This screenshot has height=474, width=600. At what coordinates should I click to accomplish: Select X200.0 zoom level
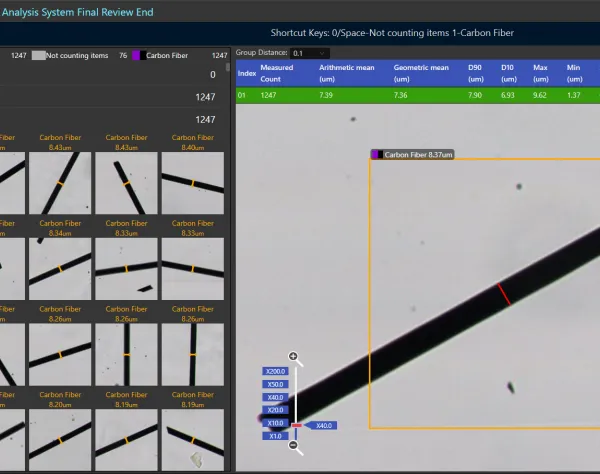(x=275, y=371)
